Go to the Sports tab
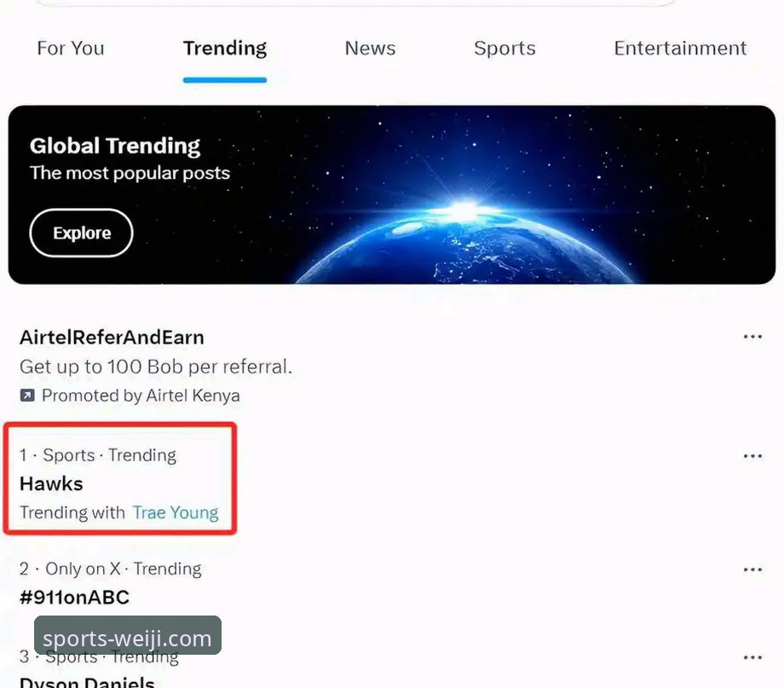This screenshot has height=688, width=784. (x=504, y=49)
